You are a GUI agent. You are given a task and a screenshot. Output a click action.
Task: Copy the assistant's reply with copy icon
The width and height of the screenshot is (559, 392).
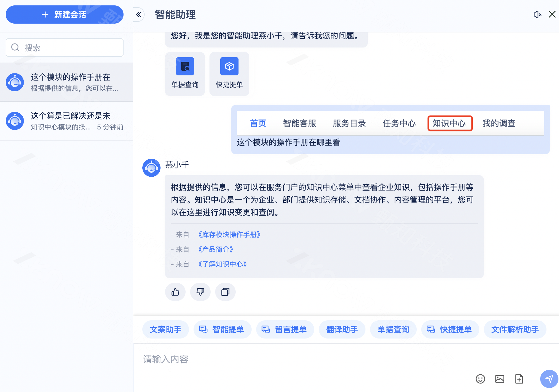225,292
